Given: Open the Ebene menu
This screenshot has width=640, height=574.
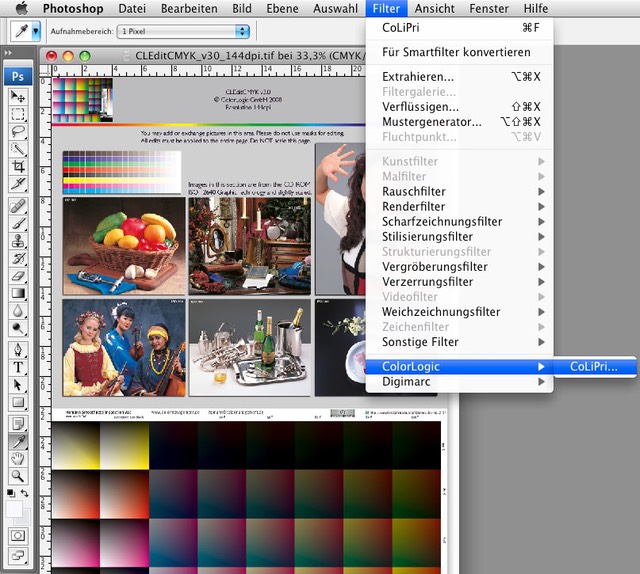Looking at the screenshot, I should pyautogui.click(x=282, y=8).
